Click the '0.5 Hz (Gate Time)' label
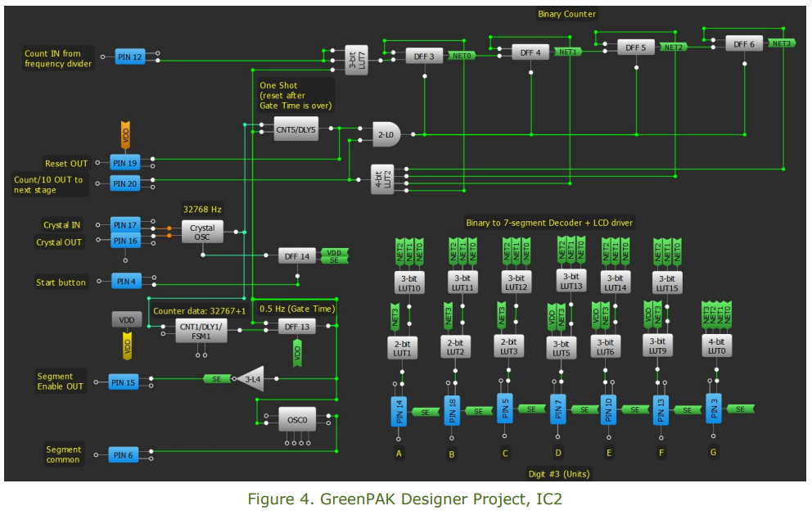 (297, 309)
